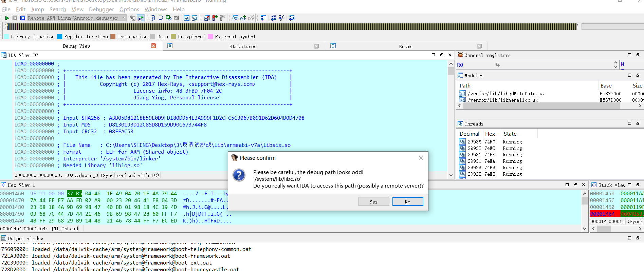Pause the running process
The height and width of the screenshot is (272, 644).
click(15, 18)
